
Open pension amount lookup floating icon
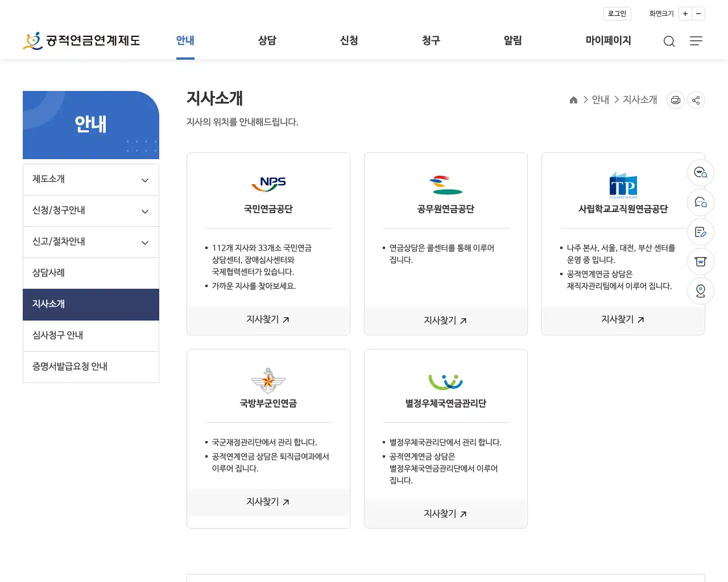pyautogui.click(x=700, y=173)
